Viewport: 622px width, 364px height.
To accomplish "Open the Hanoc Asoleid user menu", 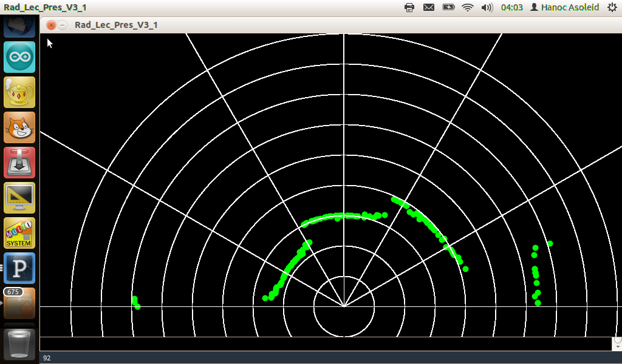I will tap(565, 7).
